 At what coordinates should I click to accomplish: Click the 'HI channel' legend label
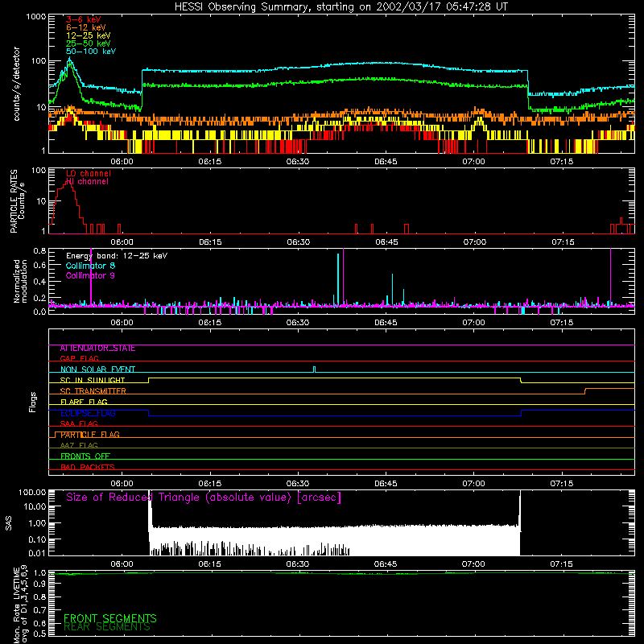87,182
